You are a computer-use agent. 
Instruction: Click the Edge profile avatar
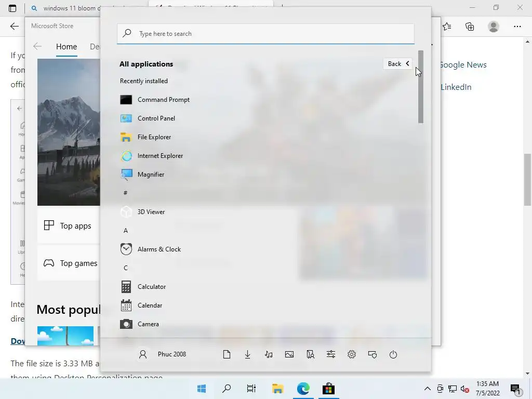(494, 26)
